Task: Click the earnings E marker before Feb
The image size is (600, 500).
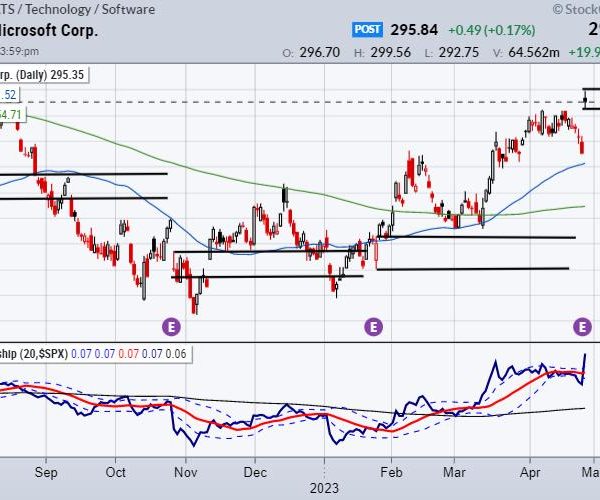Action: coord(373,327)
